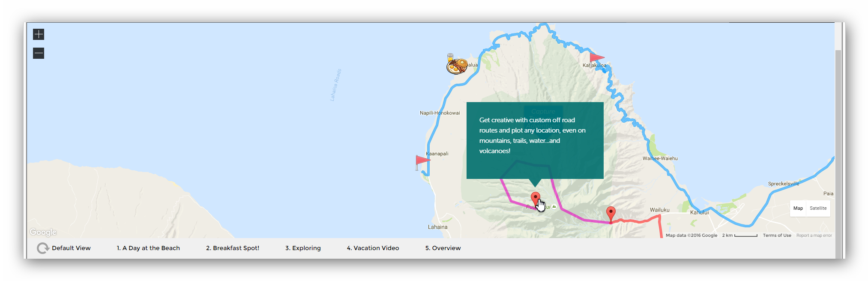Image resolution: width=868 pixels, height=281 pixels.
Task: Switch map type to Map
Action: tap(798, 208)
